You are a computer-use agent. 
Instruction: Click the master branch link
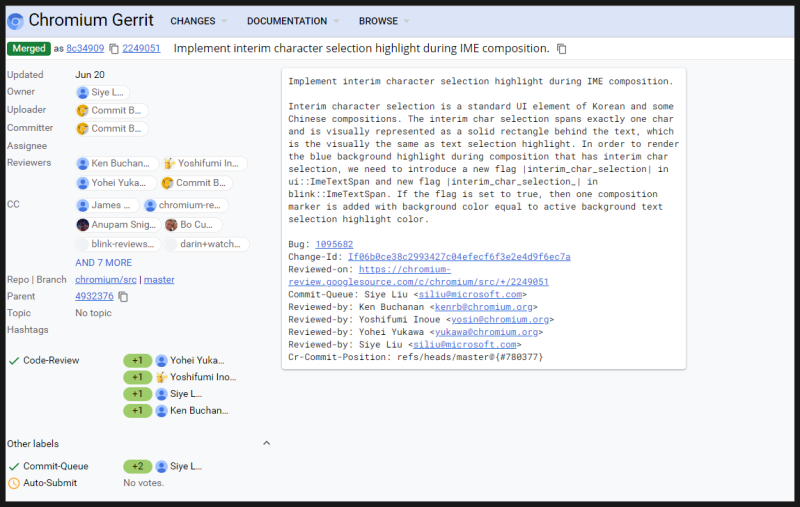tap(159, 280)
